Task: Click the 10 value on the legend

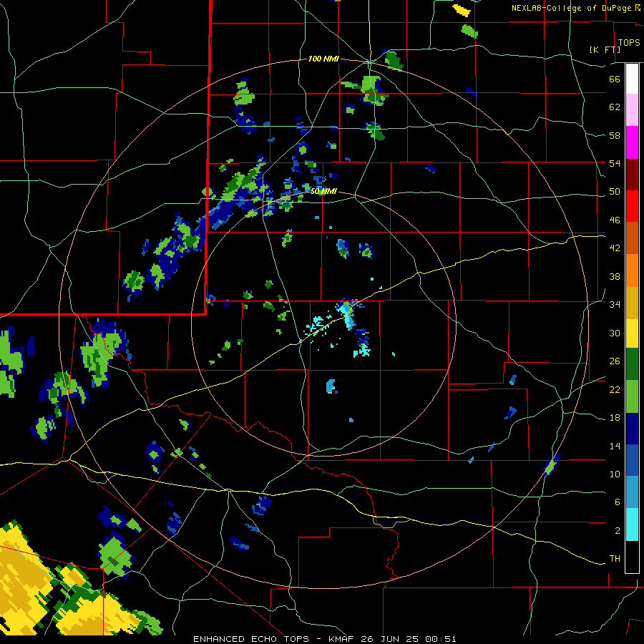Action: pyautogui.click(x=615, y=474)
